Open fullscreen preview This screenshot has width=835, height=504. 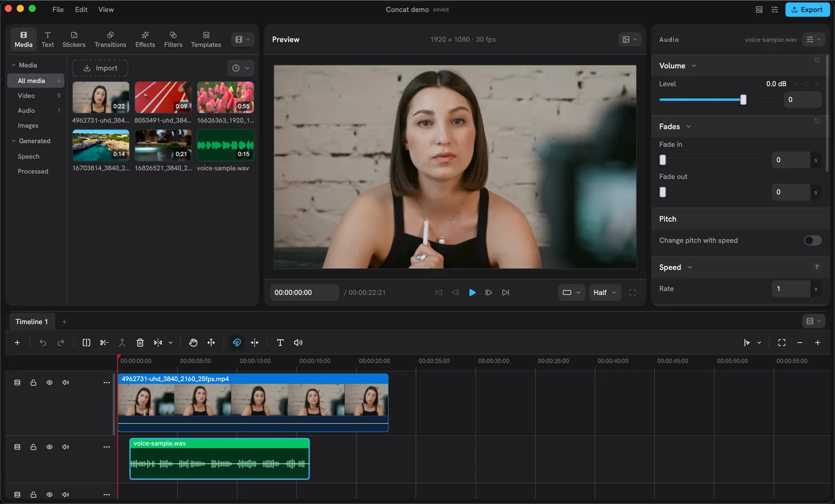pos(633,293)
